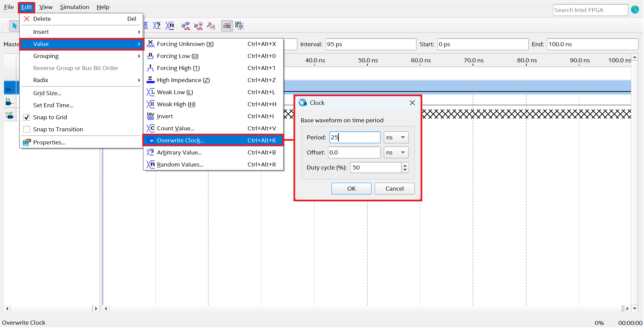This screenshot has width=644, height=329.
Task: Toggle the snap to transition toolbar icon
Action: click(227, 26)
